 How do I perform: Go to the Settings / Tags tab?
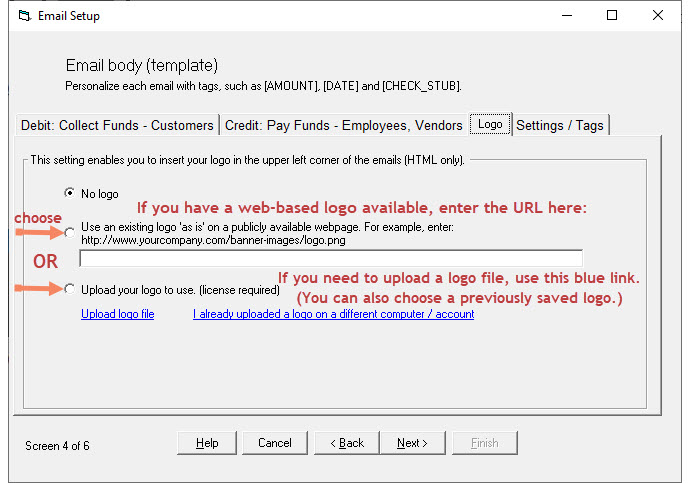tap(560, 125)
